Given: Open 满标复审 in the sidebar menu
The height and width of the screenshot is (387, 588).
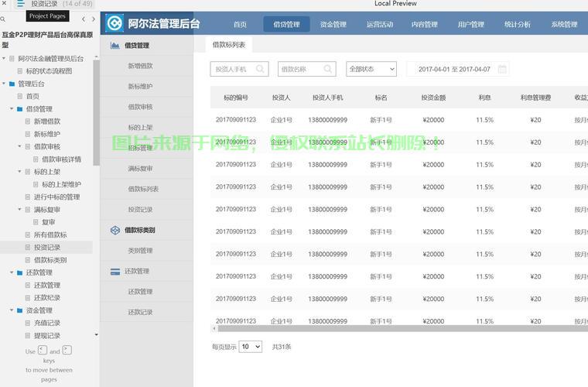Looking at the screenshot, I should pos(140,169).
